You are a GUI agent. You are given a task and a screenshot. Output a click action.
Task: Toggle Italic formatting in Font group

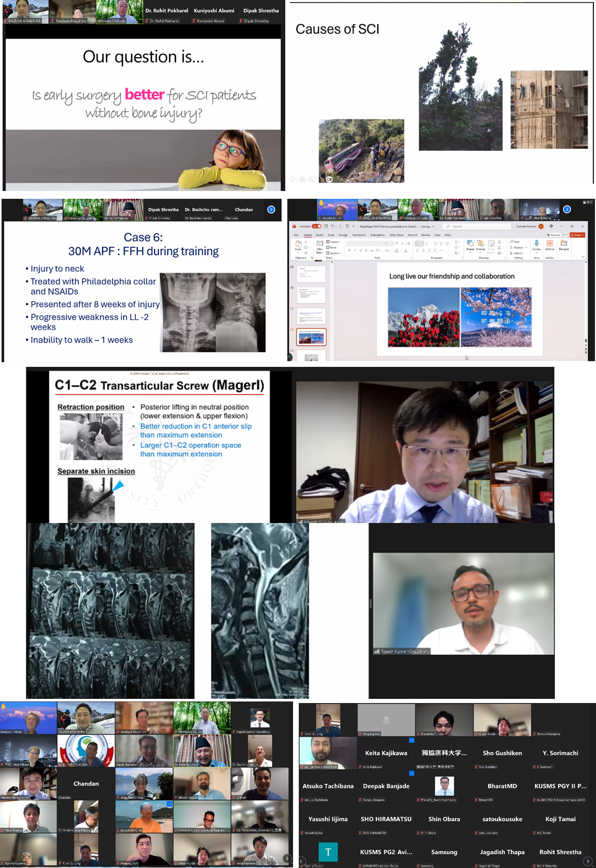pyautogui.click(x=355, y=250)
